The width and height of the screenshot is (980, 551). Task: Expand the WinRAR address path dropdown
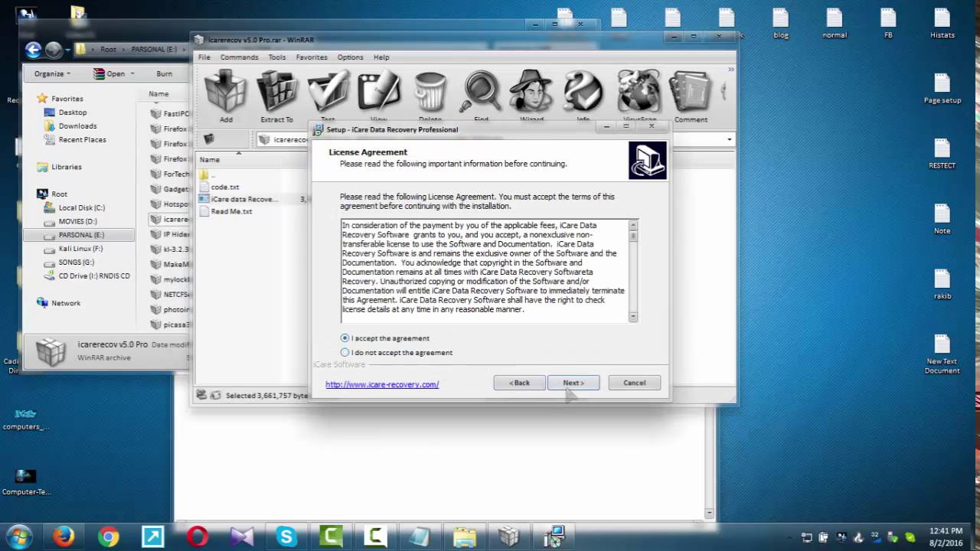tap(729, 139)
